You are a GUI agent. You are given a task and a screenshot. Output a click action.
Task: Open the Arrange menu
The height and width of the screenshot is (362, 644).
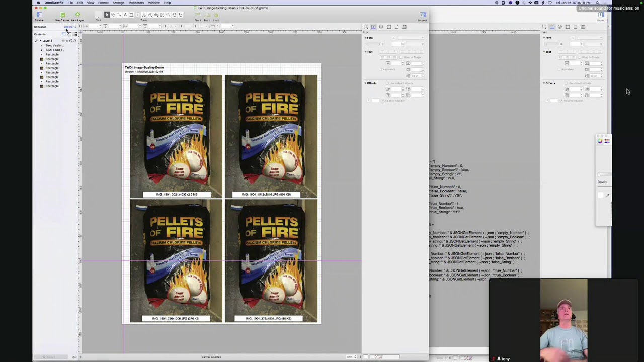pyautogui.click(x=118, y=3)
